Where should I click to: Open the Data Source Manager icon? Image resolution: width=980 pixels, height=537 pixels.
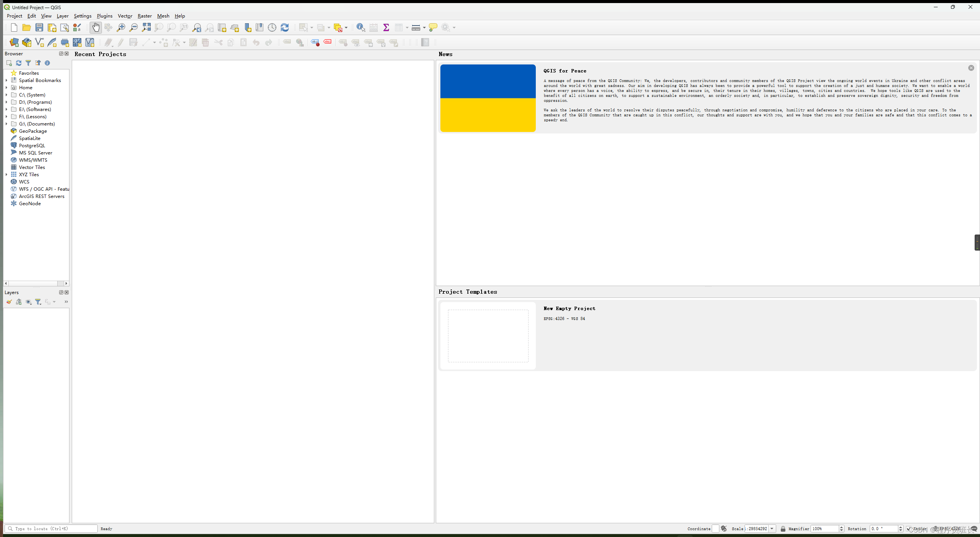pos(14,42)
